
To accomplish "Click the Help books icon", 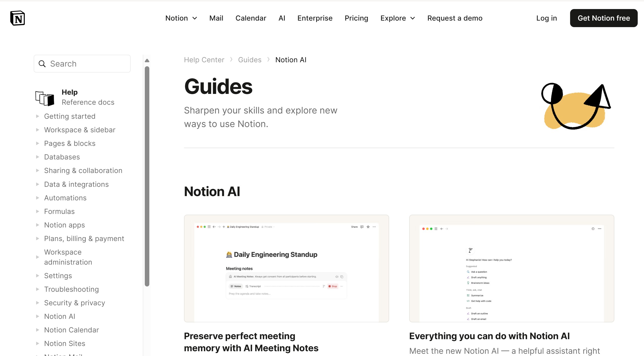I will pyautogui.click(x=45, y=98).
